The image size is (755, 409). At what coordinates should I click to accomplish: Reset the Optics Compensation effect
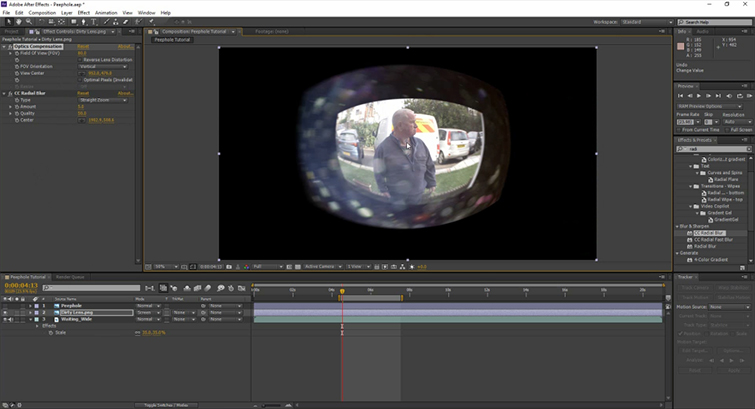83,46
